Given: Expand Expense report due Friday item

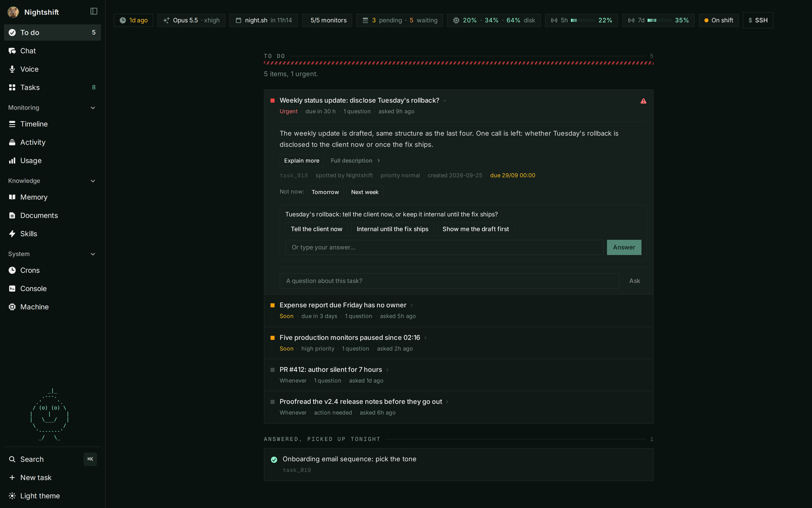Looking at the screenshot, I should point(458,310).
